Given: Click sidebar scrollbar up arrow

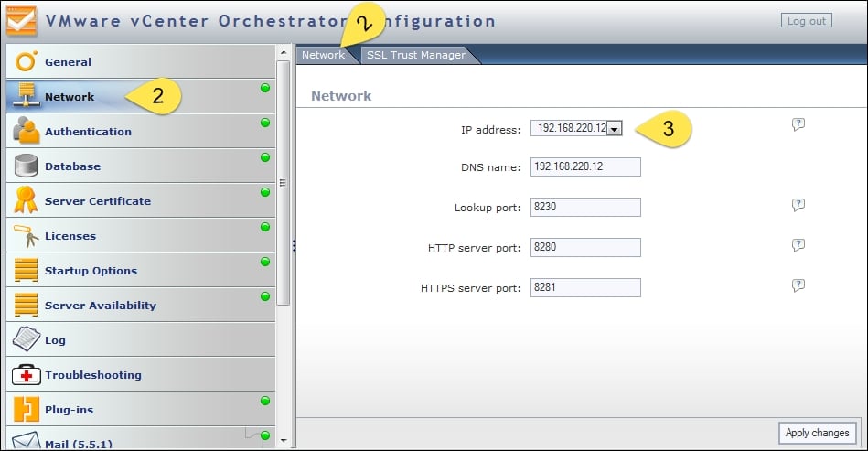Looking at the screenshot, I should (284, 52).
